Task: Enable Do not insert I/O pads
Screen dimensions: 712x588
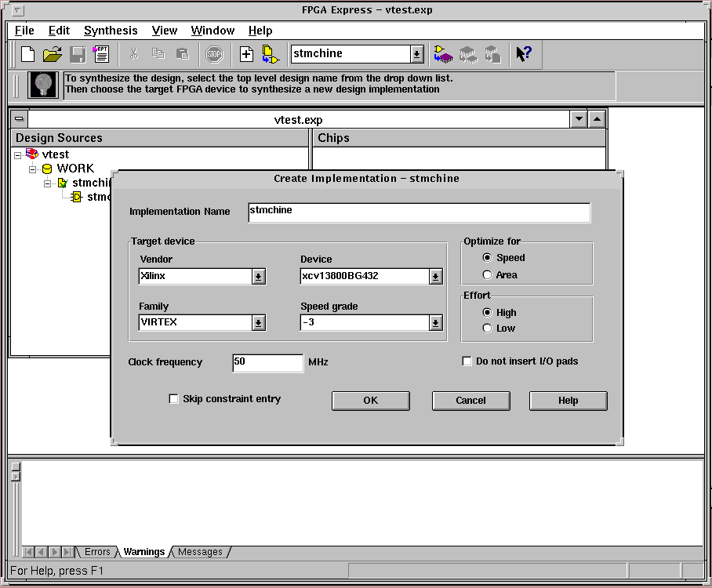Action: pyautogui.click(x=467, y=361)
